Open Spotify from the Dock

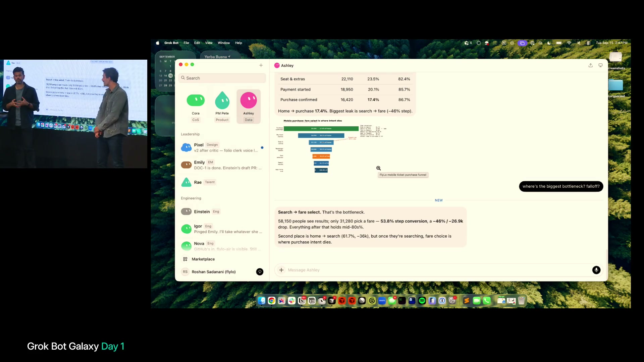pyautogui.click(x=422, y=301)
